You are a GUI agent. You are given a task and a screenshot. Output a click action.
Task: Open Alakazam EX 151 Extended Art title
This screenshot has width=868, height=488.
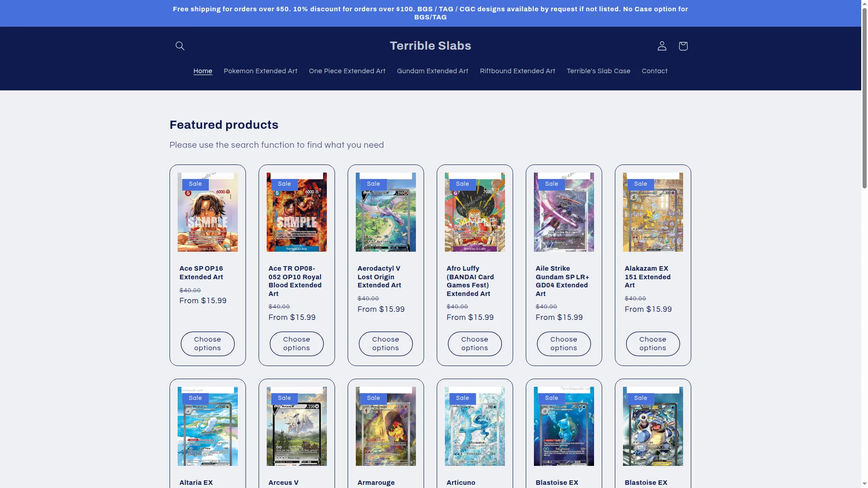coord(647,277)
